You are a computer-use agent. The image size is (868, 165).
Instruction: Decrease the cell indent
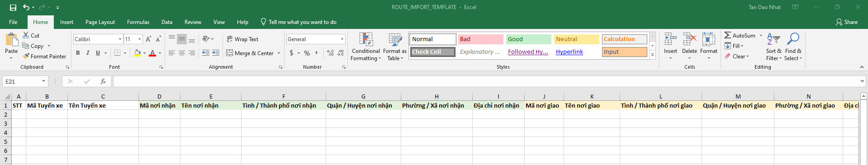pyautogui.click(x=206, y=53)
